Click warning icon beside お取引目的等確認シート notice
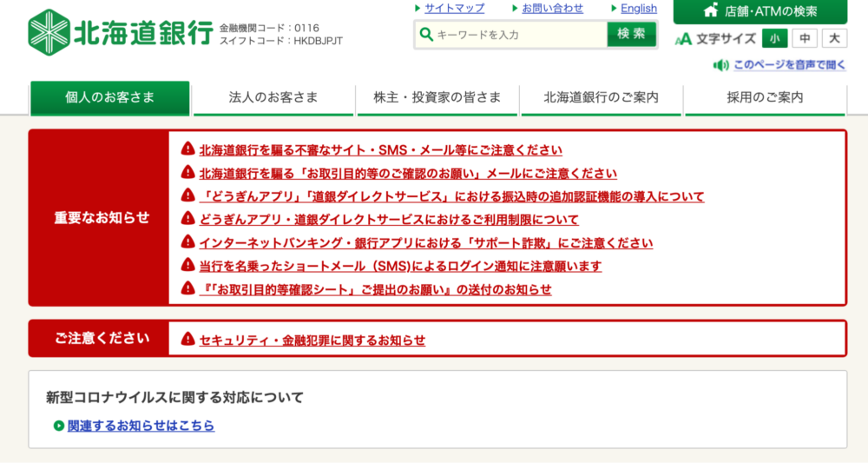 (187, 288)
